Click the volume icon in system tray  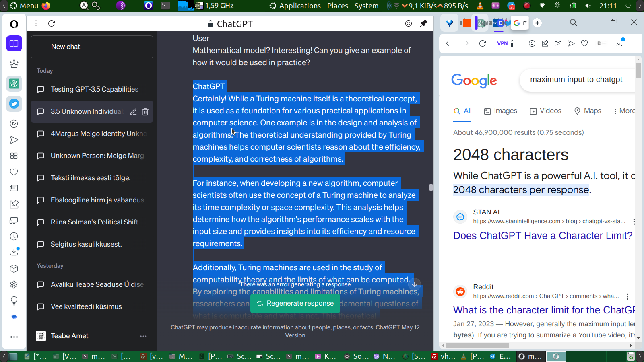[x=588, y=6]
